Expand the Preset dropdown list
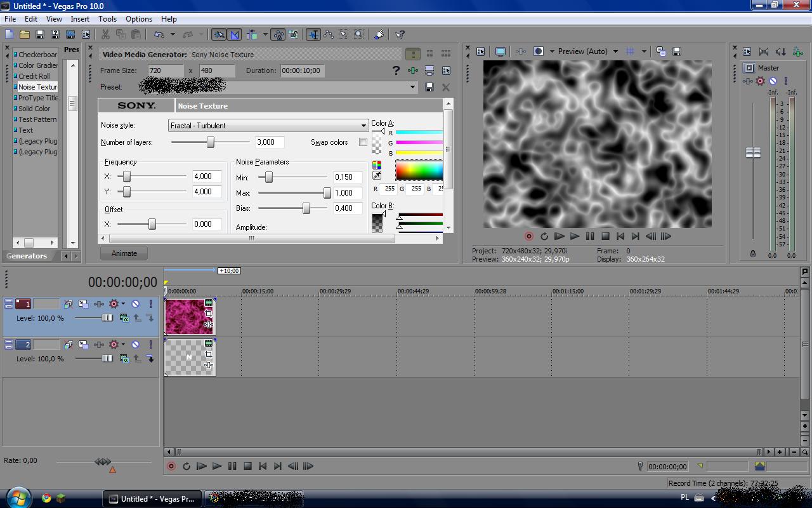Screen dimensions: 812x508 412,87
